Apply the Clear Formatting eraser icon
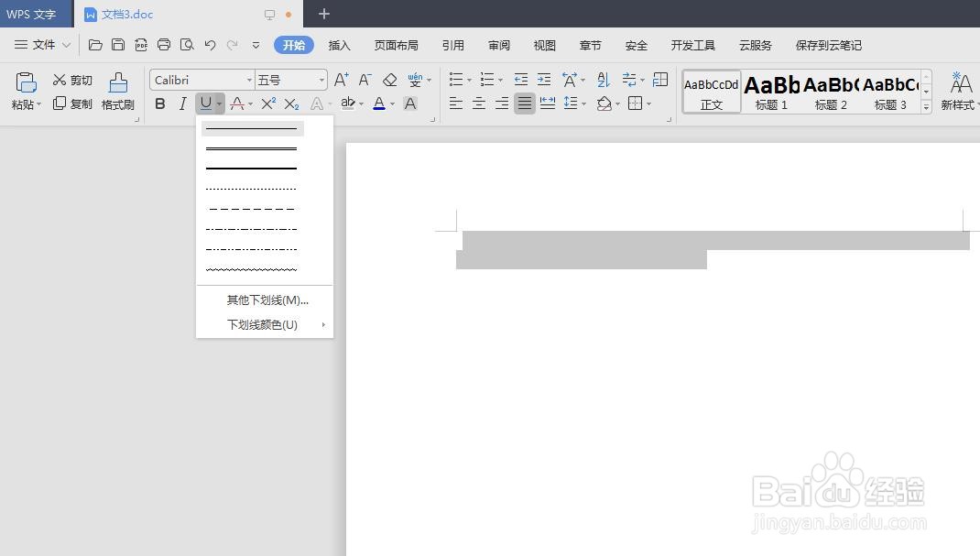 pyautogui.click(x=388, y=79)
